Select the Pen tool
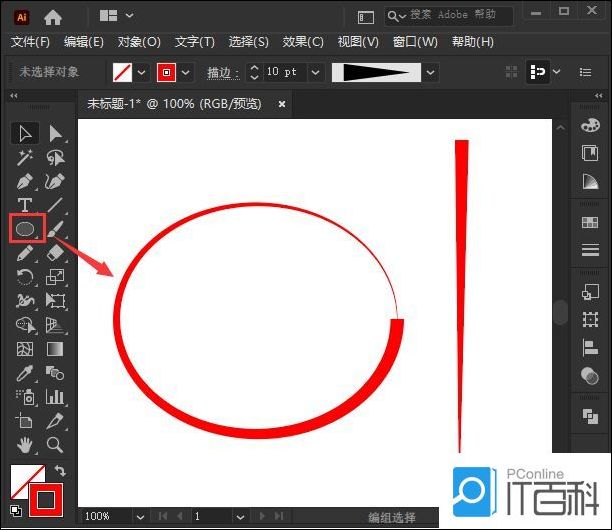612x530 pixels. tap(25, 181)
